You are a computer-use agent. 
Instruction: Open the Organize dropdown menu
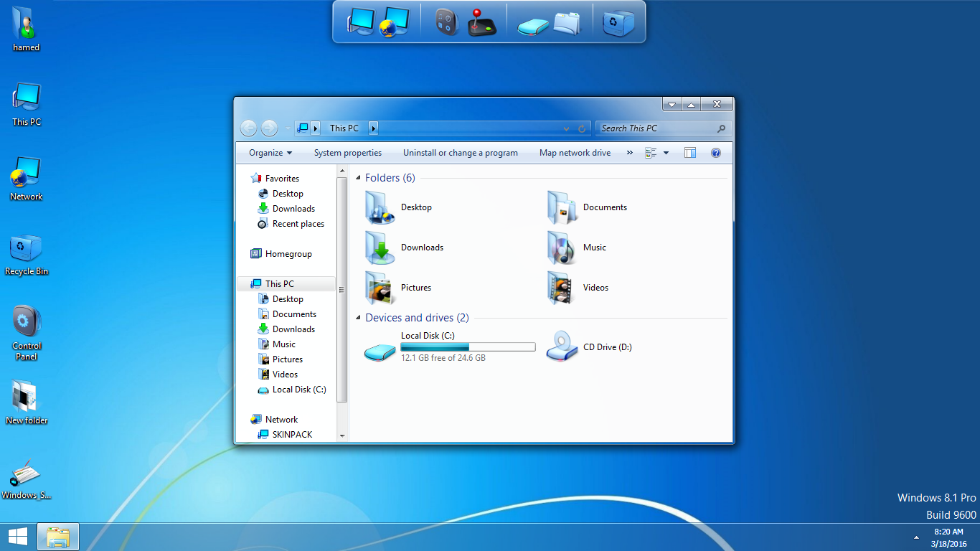[x=270, y=152]
